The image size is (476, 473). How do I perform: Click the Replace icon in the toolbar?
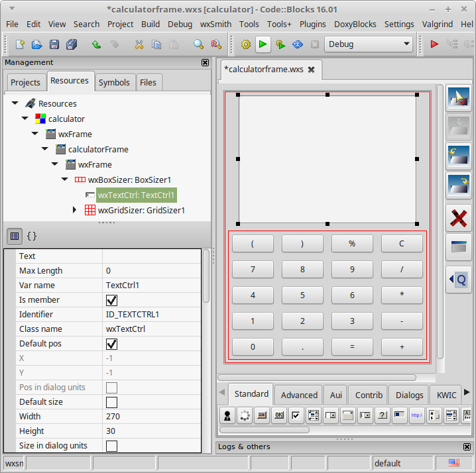tap(216, 44)
